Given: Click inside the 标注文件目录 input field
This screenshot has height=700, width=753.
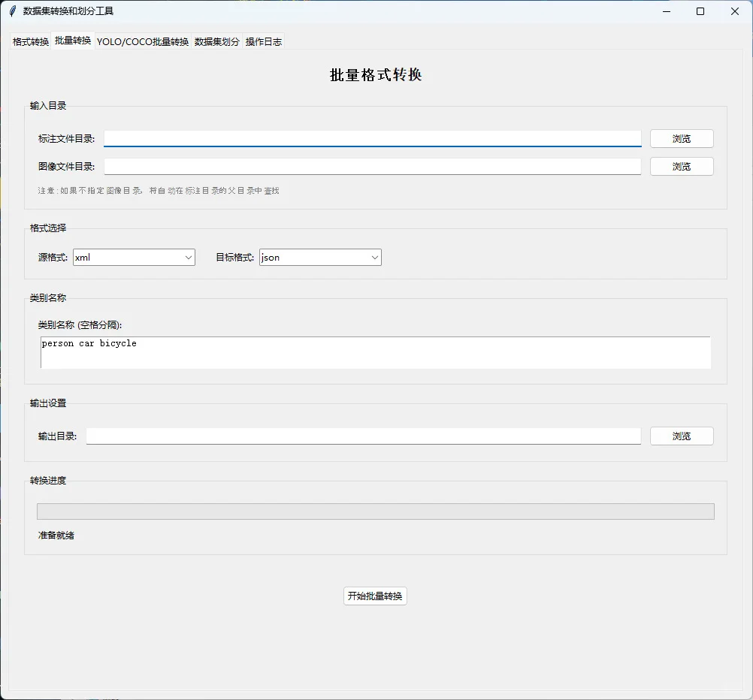Looking at the screenshot, I should point(373,138).
